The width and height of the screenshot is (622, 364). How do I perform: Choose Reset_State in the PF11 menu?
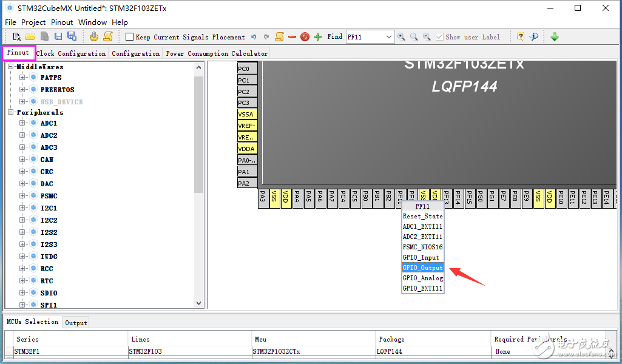[x=422, y=216]
